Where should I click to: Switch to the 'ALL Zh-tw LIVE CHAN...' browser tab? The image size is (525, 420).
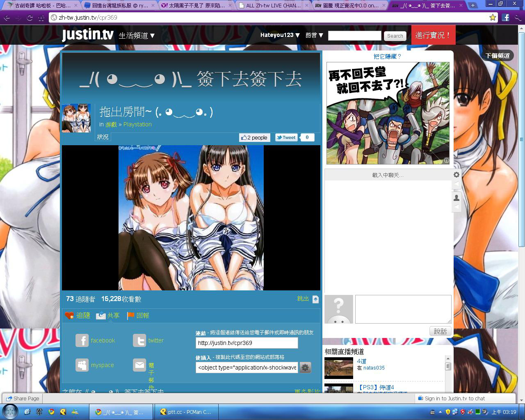pos(274,5)
